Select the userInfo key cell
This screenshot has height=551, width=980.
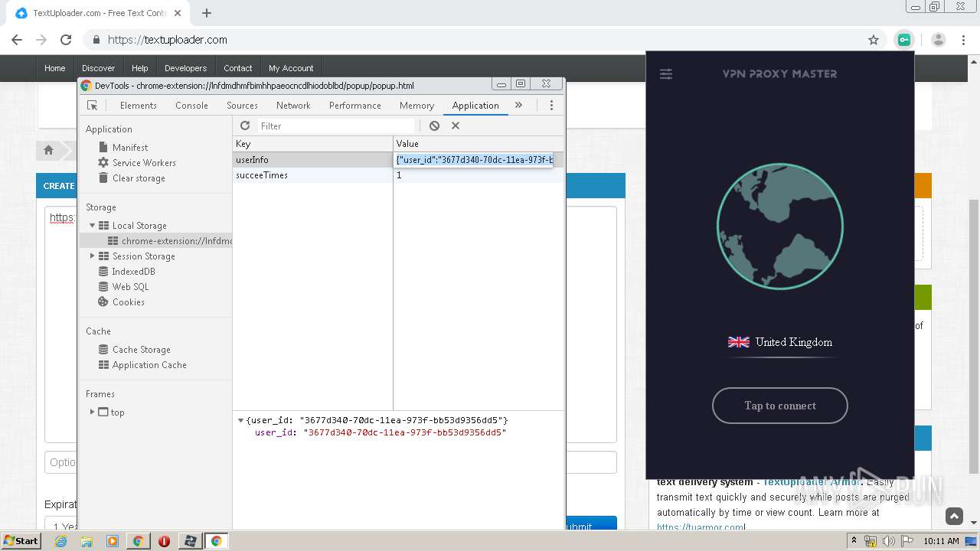312,160
